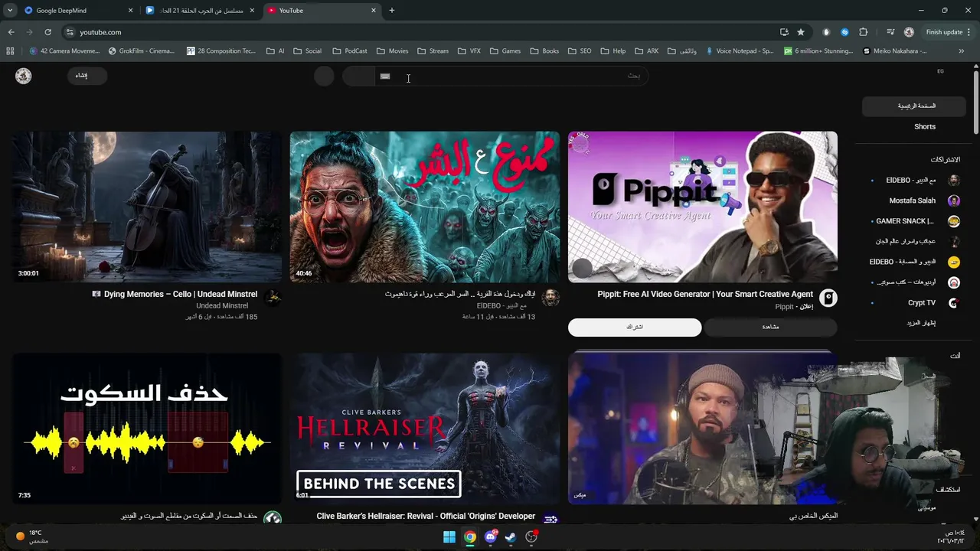Select عجائب واسرار عالم الجان in subscriptions
980x551 pixels.
click(906, 241)
